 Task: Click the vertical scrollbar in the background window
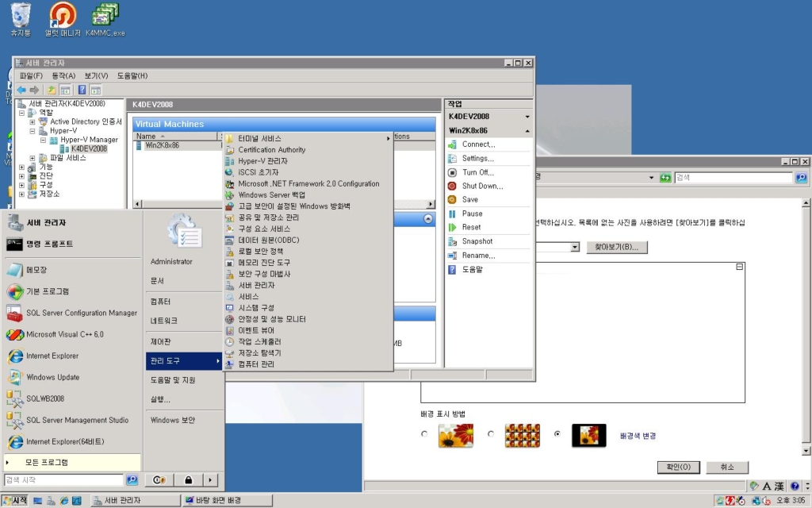(x=806, y=326)
